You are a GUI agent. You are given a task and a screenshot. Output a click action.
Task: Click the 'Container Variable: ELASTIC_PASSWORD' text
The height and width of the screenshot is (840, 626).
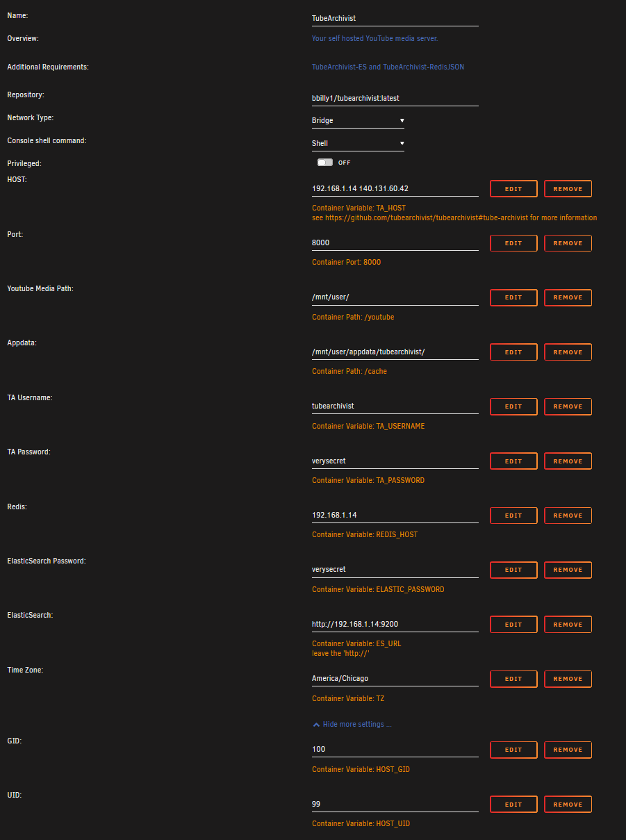378,589
